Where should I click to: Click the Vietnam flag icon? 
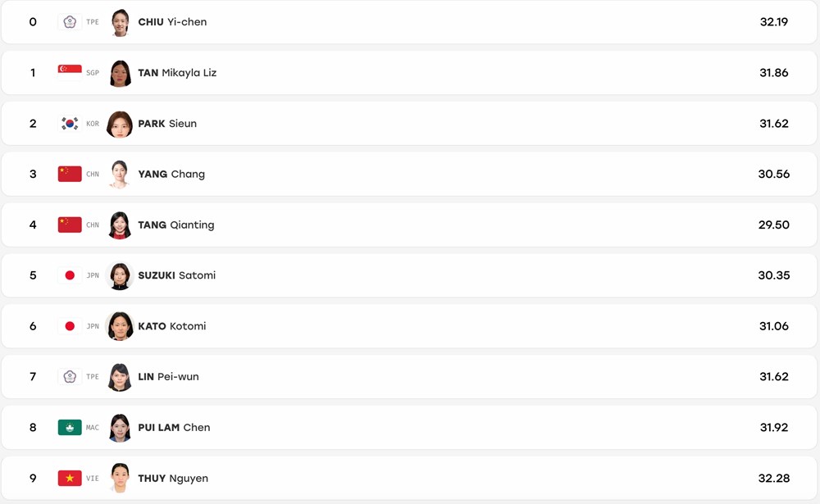[x=70, y=478]
